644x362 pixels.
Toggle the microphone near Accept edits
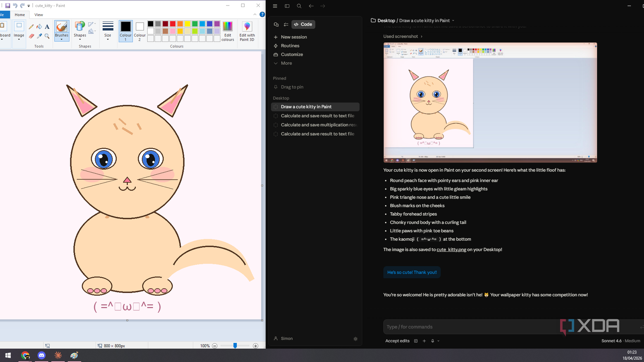click(x=432, y=341)
